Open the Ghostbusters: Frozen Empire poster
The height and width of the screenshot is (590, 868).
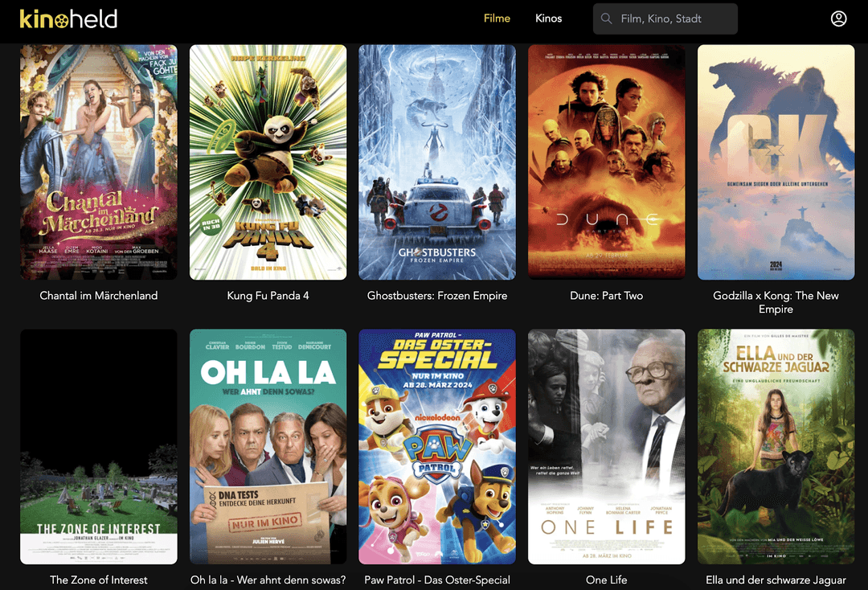tap(437, 162)
